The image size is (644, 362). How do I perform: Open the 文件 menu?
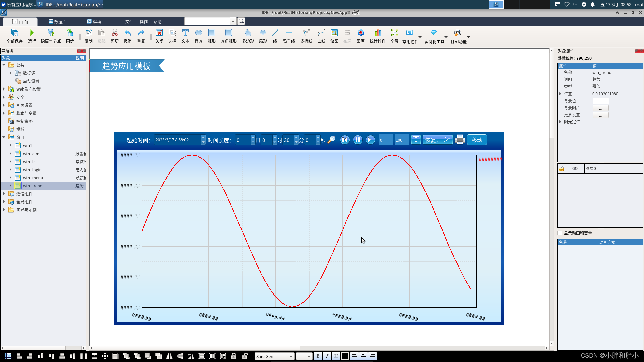pos(129,22)
